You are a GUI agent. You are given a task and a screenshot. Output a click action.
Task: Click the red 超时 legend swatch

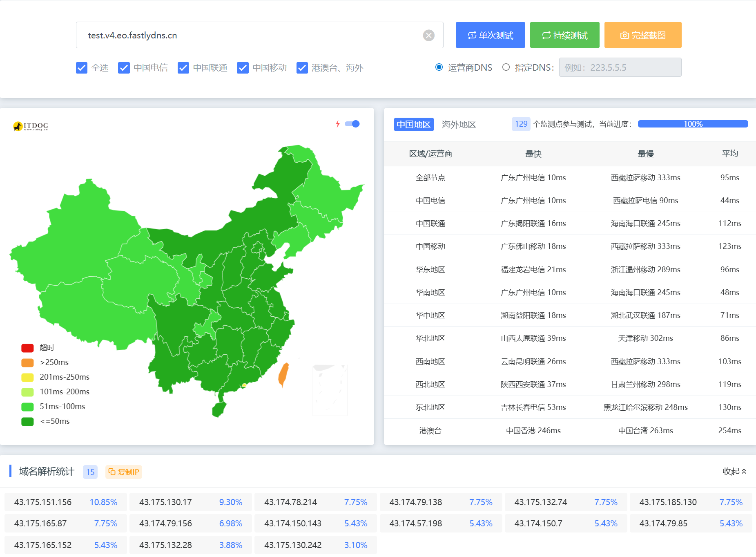(27, 348)
